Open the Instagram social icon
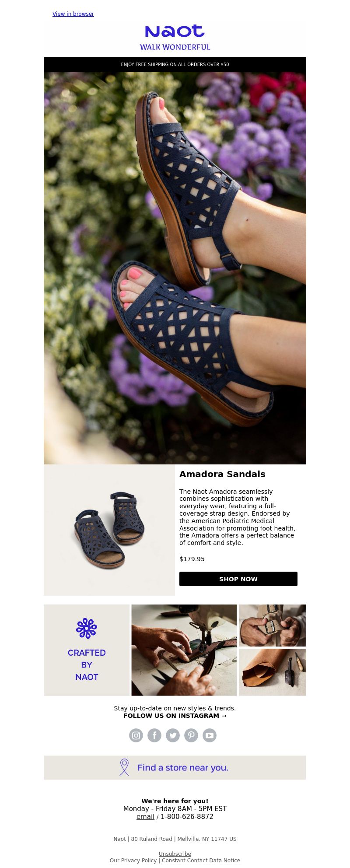The image size is (350, 868). (x=136, y=735)
